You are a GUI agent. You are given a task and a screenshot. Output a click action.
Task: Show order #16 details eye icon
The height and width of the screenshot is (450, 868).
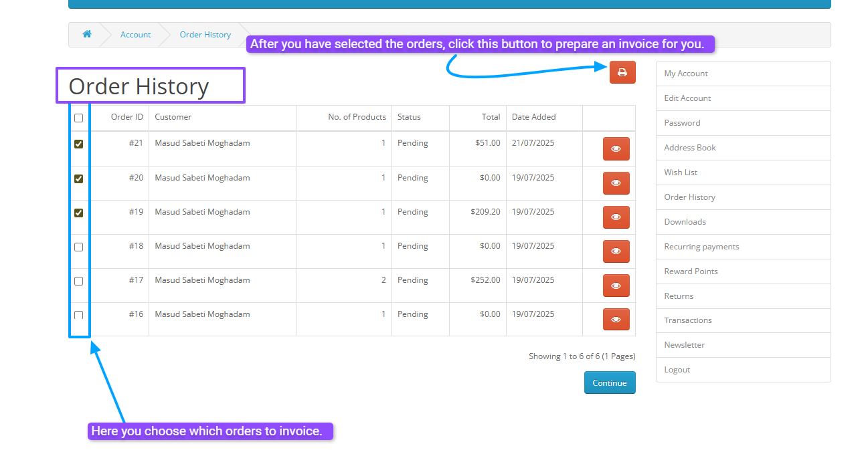(x=616, y=320)
